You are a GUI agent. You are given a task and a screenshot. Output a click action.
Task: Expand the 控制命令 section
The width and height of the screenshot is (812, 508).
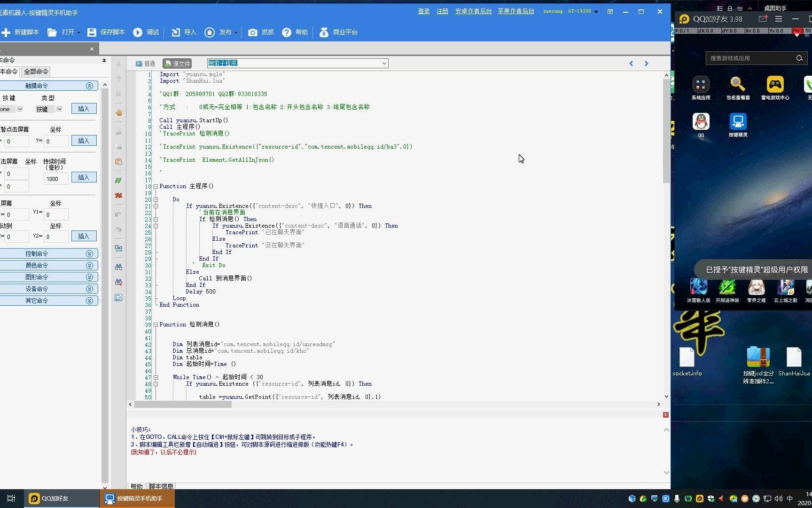[x=89, y=254]
